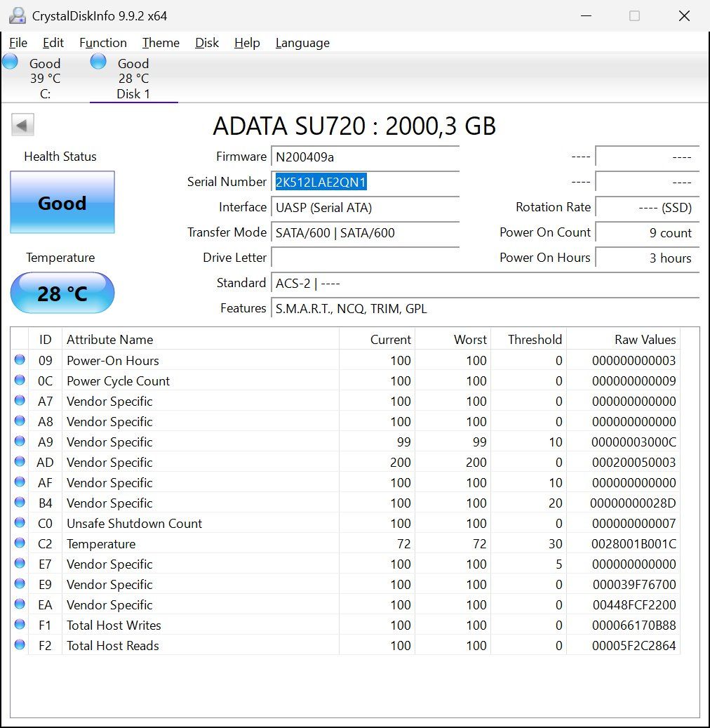
Task: Click the previous disk arrow button
Action: tap(22, 125)
